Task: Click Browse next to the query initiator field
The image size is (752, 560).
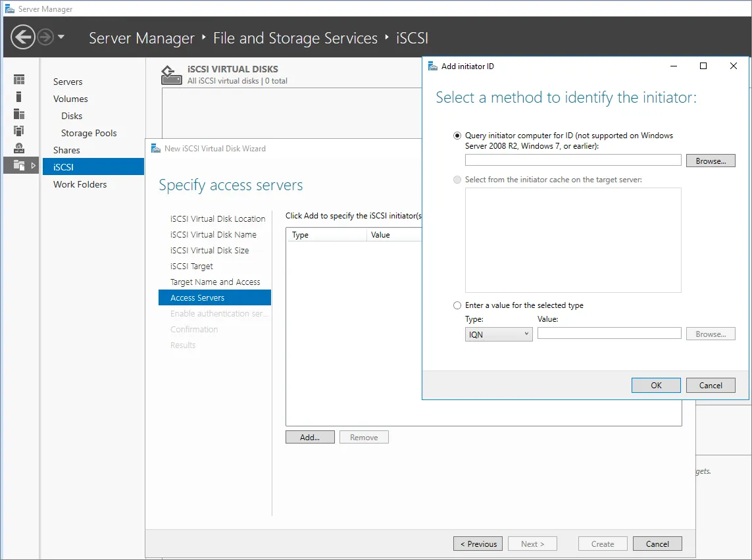Action: pos(710,161)
